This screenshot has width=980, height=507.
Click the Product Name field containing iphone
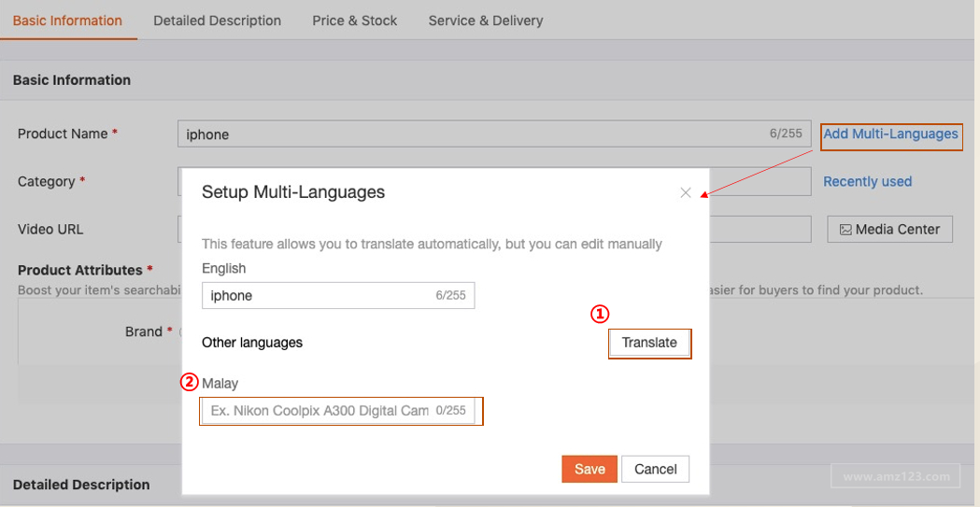tap(467, 134)
